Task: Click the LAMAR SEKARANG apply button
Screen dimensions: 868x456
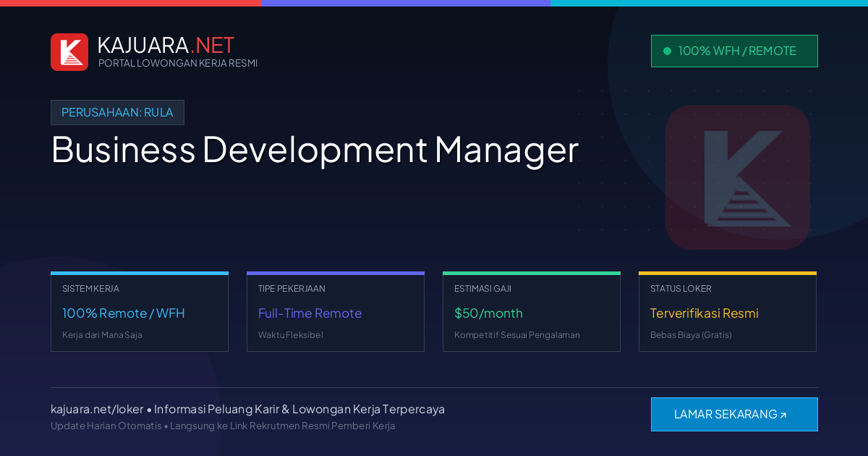Action: 734,415
